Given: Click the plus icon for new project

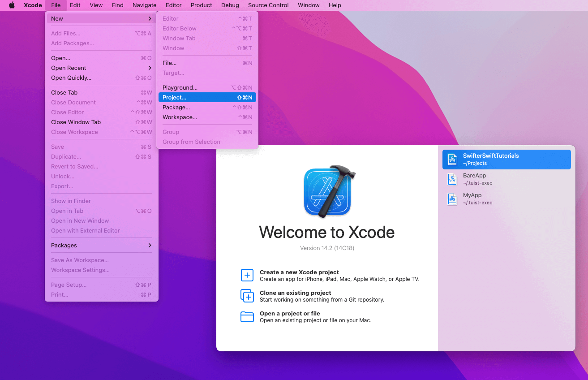Looking at the screenshot, I should (247, 275).
